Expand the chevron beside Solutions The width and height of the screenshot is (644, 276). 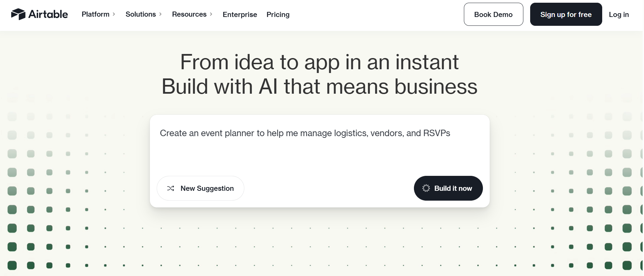point(160,14)
